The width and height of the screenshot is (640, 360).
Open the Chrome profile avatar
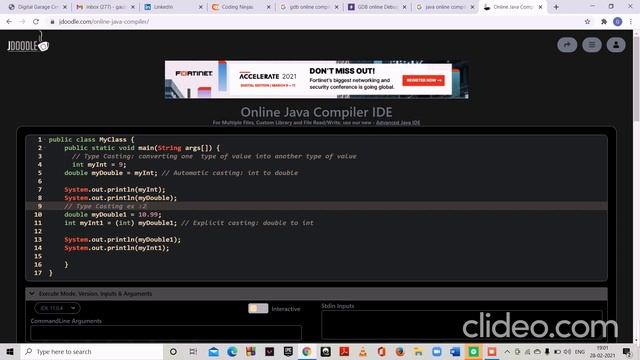[618, 22]
